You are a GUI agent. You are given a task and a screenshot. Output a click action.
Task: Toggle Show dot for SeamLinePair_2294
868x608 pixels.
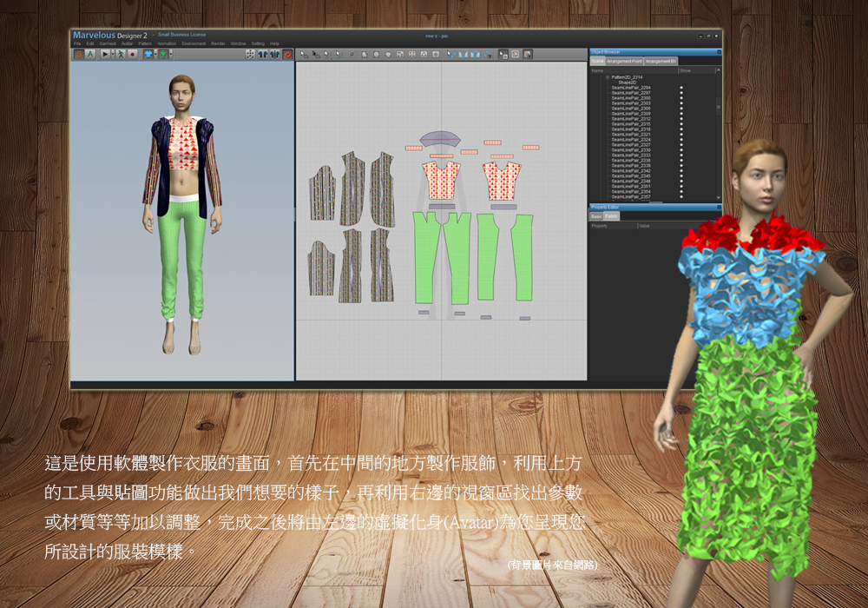click(x=681, y=88)
